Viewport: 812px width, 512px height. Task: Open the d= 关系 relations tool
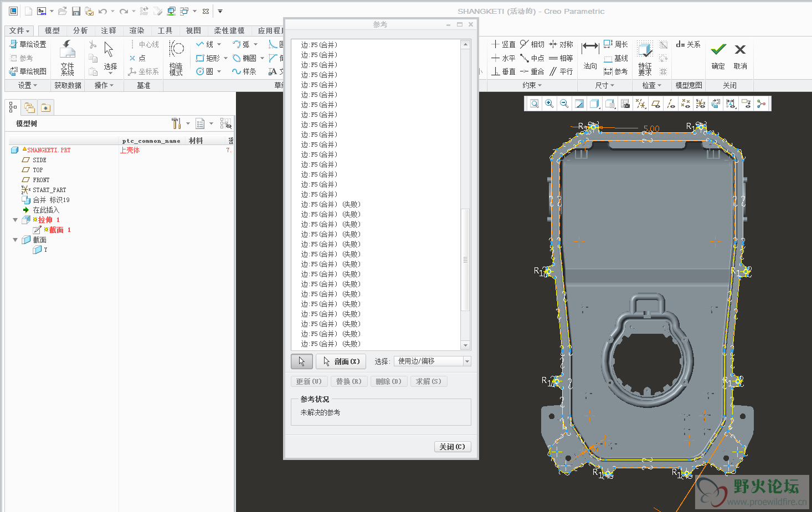(x=688, y=44)
